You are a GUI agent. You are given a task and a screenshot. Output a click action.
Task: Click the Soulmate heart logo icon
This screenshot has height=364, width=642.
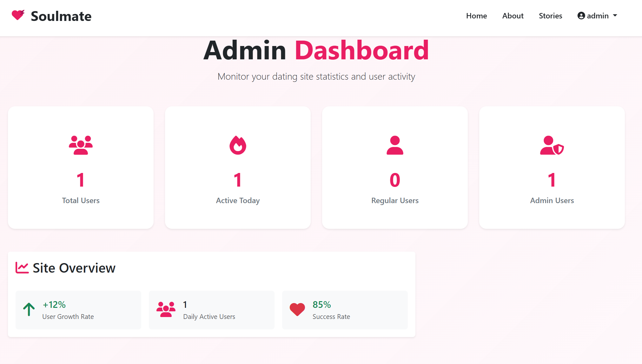point(18,15)
